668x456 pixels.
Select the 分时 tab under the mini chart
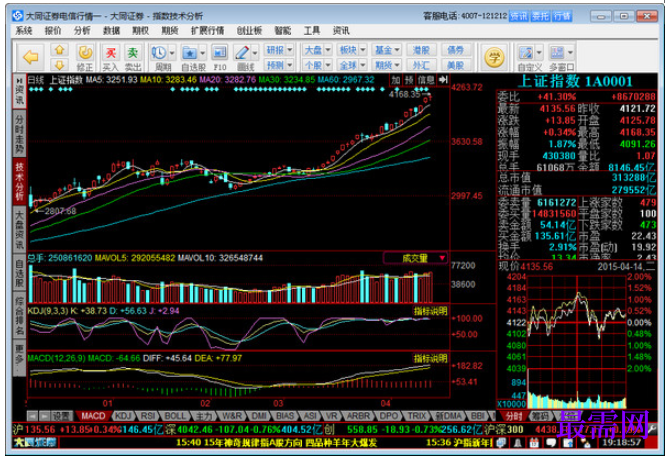click(513, 416)
